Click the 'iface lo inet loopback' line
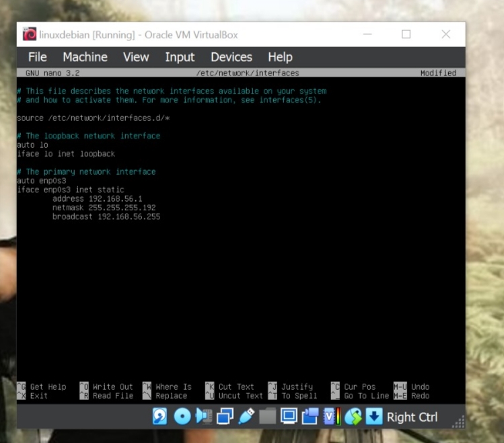Viewport: 504px width, 443px height. coord(66,154)
